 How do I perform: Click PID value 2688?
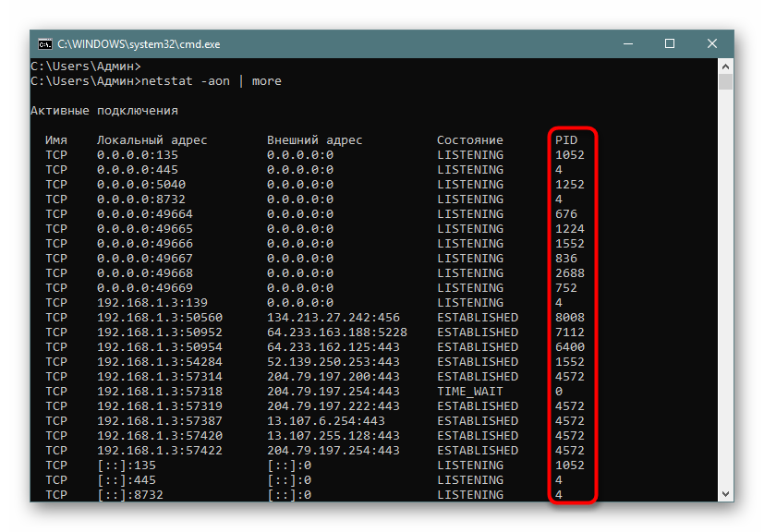[x=570, y=273]
